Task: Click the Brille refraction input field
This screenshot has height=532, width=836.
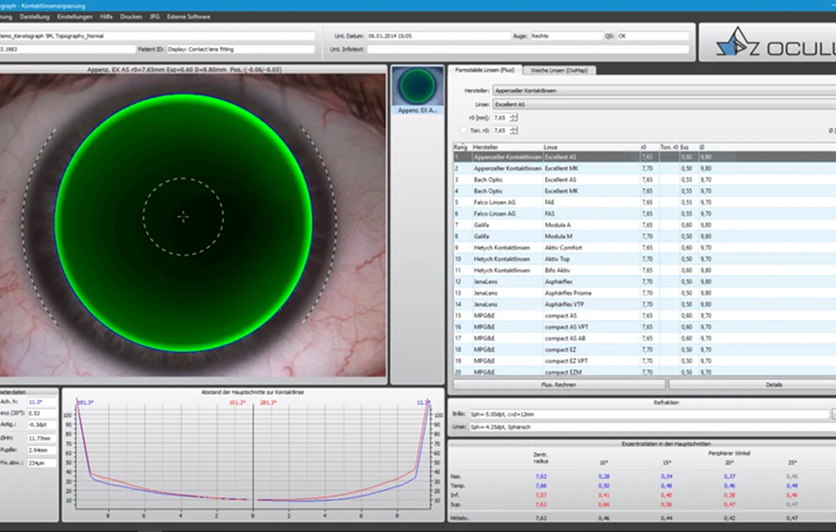Action: click(x=648, y=414)
